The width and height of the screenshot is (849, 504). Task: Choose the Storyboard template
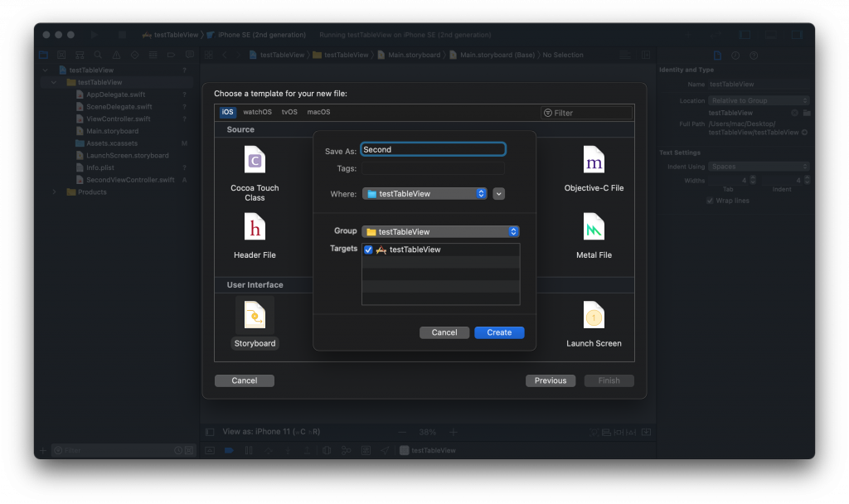(x=255, y=323)
